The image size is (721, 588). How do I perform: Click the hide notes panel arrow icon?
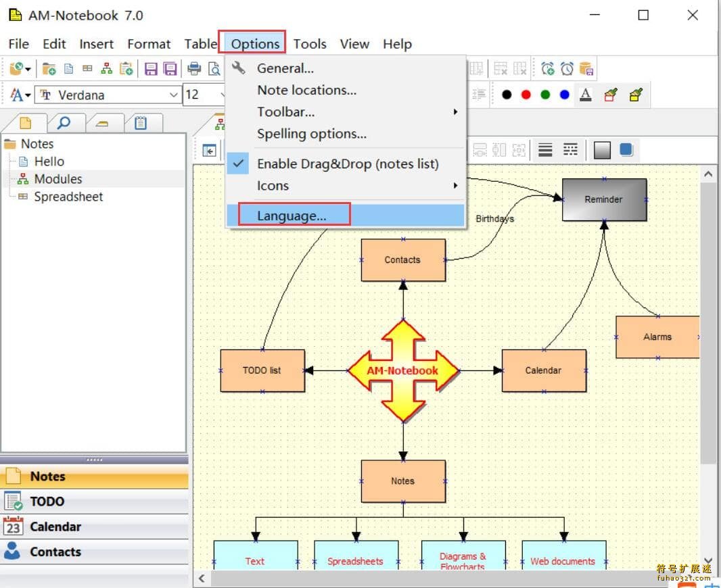[x=209, y=150]
